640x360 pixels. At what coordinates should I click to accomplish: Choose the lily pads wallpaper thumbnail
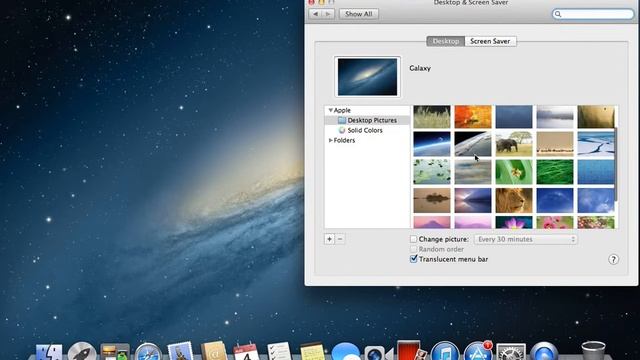click(x=432, y=172)
